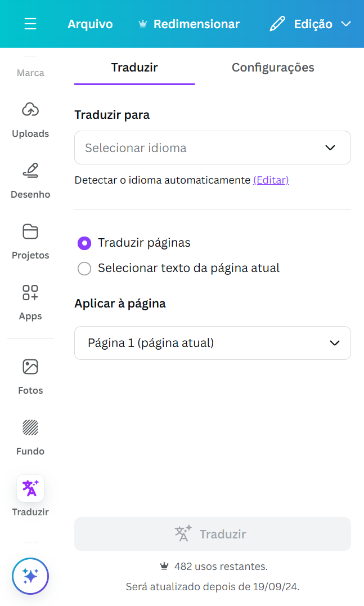Open the Arquivo menu
Viewport: 364px width, 606px height.
click(90, 24)
